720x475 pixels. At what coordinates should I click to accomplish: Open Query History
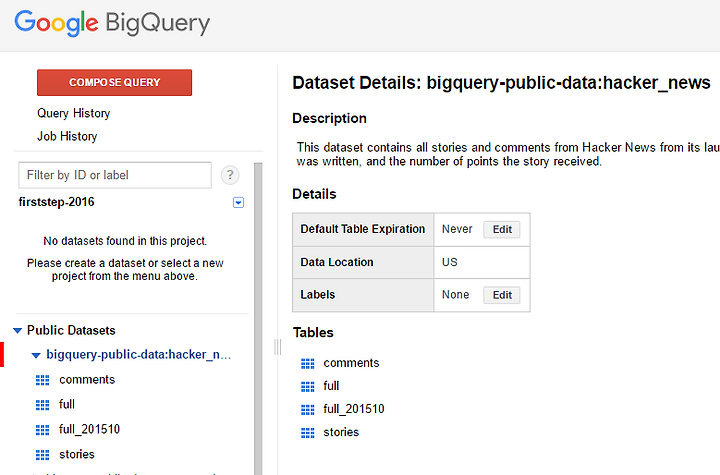pyautogui.click(x=73, y=113)
